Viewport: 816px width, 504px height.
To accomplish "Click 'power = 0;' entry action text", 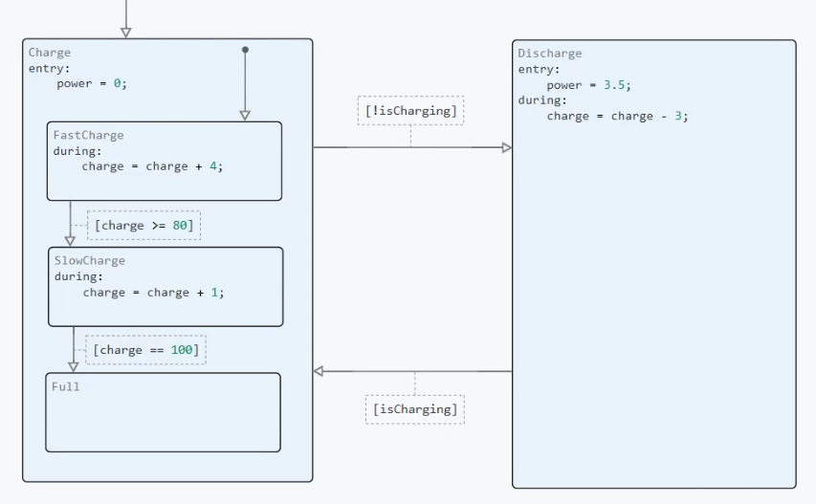I will click(92, 84).
